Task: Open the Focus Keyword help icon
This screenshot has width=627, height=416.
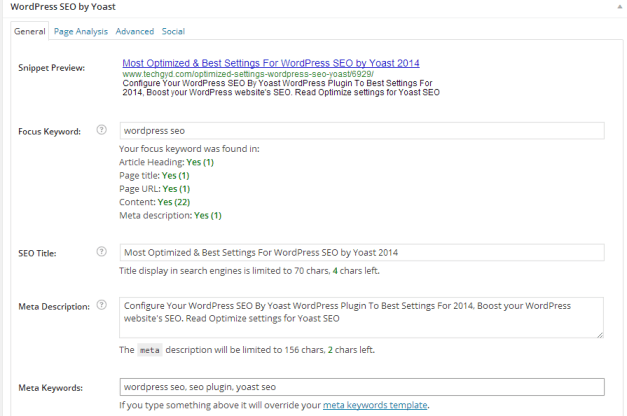Action: click(102, 130)
